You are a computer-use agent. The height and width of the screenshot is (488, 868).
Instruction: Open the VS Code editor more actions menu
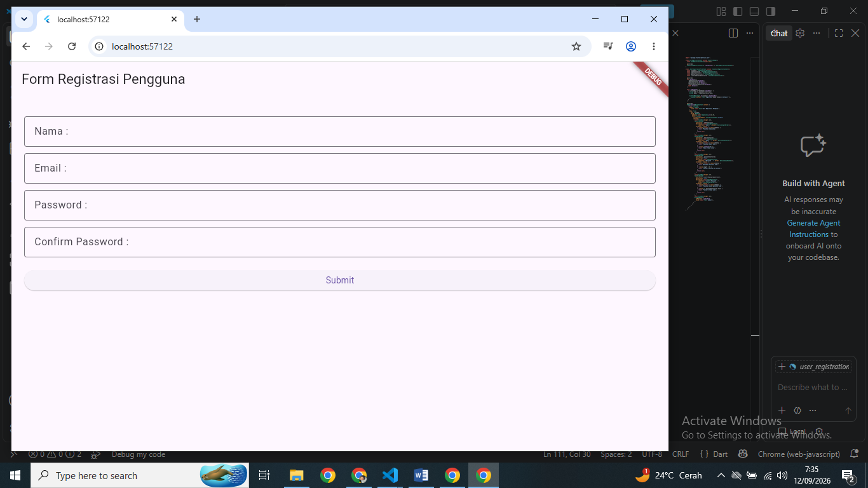[750, 33]
